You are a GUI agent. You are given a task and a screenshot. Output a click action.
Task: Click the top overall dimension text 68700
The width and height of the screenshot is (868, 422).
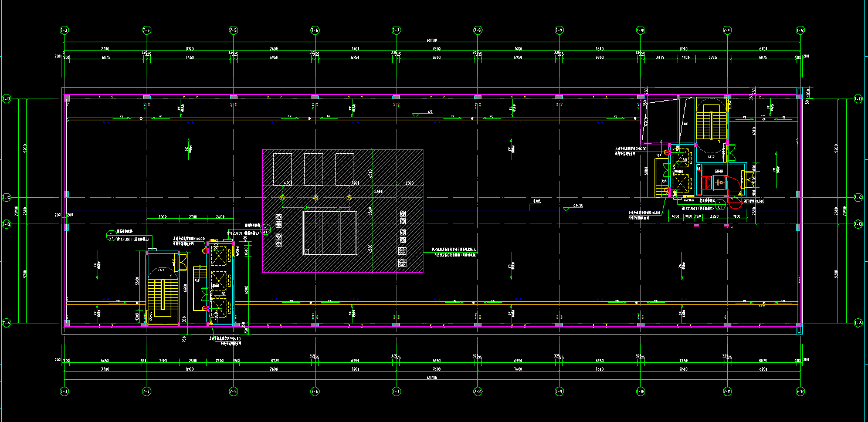[432, 40]
